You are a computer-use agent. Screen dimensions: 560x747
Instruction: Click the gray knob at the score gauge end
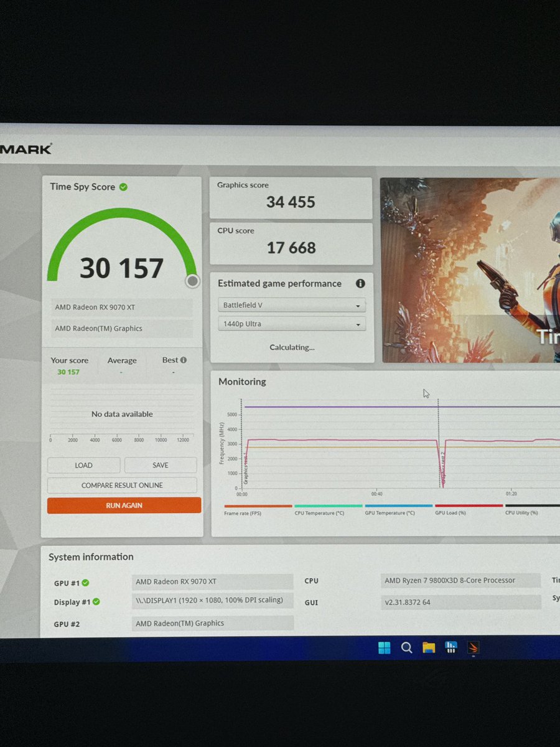193,281
